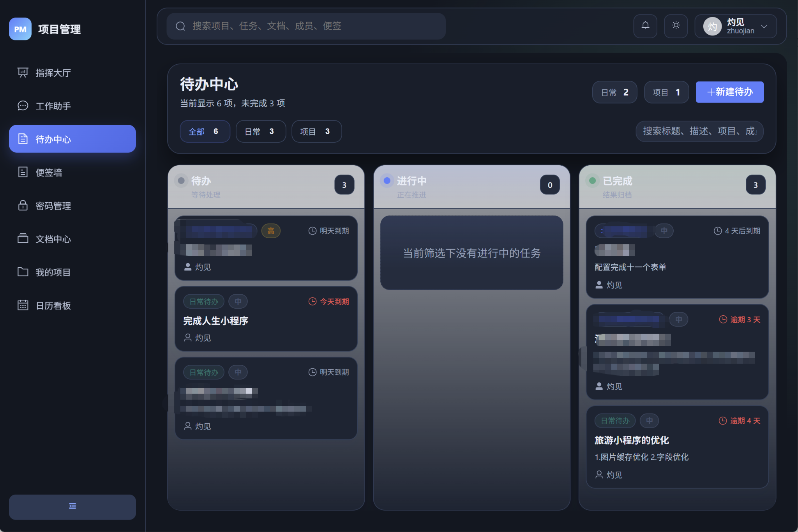Toggle light mode with the sun icon
Screen dimensions: 798x532
[x=676, y=26]
